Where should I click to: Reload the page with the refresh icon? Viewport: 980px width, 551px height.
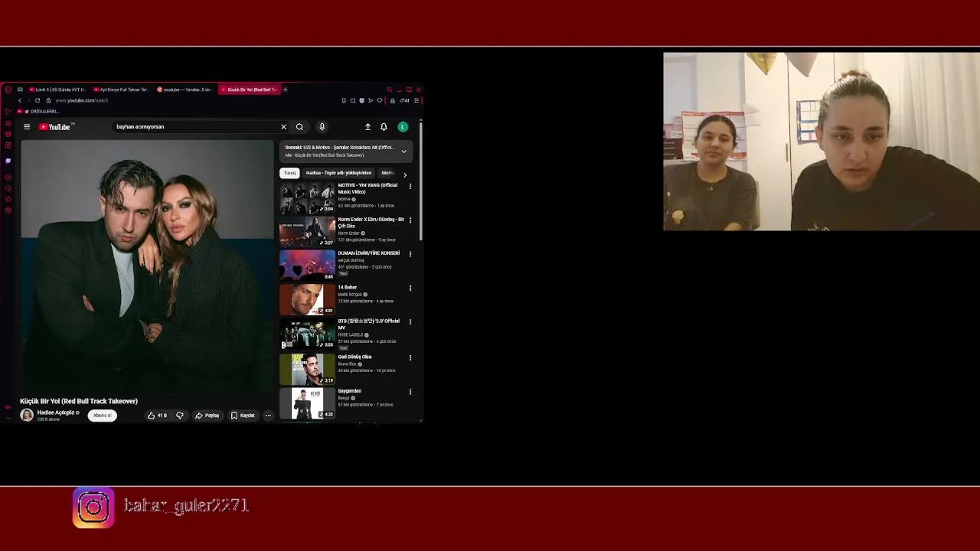point(38,100)
